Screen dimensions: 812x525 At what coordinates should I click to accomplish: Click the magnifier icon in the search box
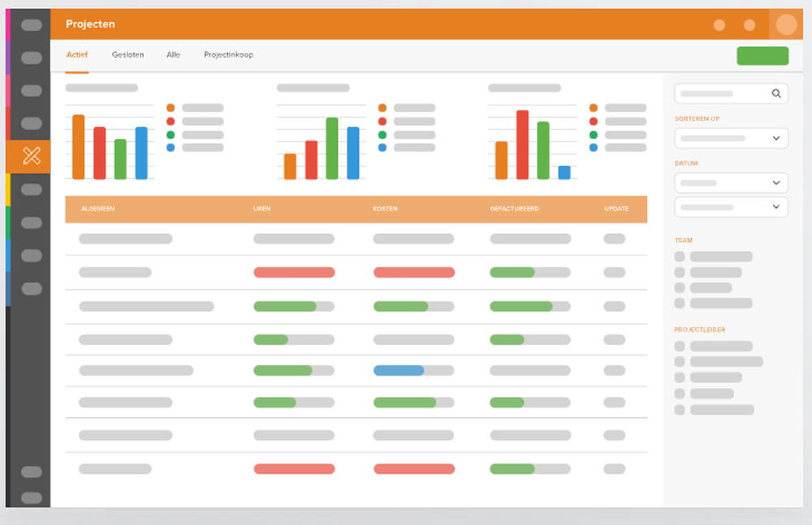coord(776,93)
